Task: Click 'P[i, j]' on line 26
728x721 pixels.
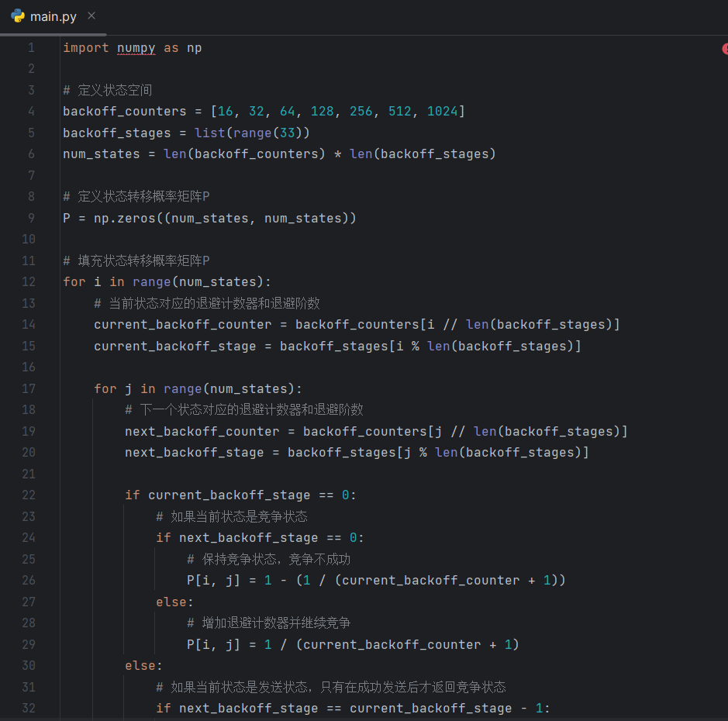Action: point(213,581)
